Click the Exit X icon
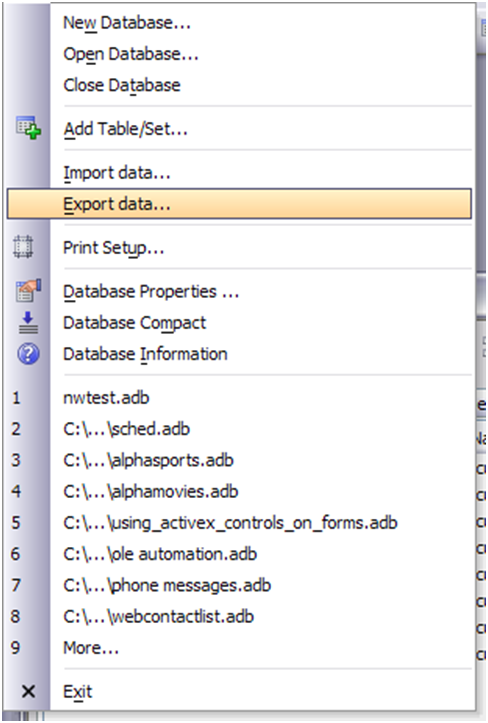488x723 pixels. (28, 691)
